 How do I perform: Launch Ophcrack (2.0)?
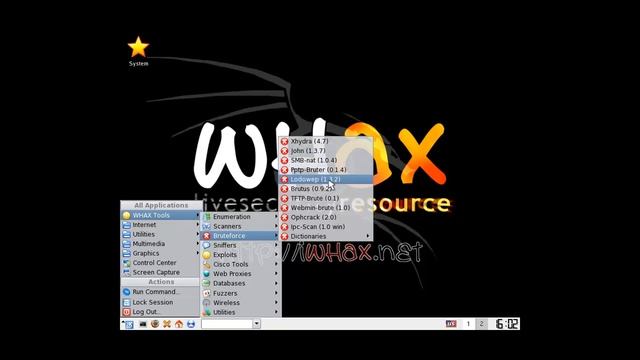[x=326, y=217]
